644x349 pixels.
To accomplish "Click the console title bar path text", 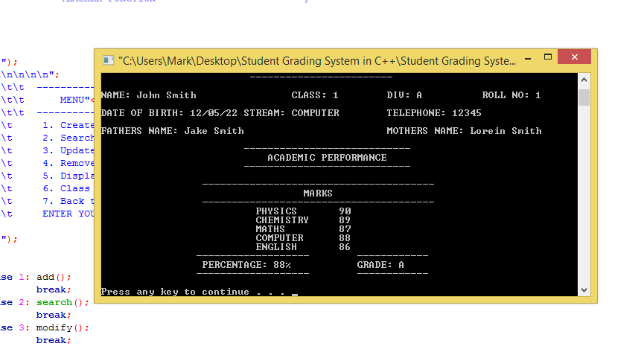I will pyautogui.click(x=317, y=61).
